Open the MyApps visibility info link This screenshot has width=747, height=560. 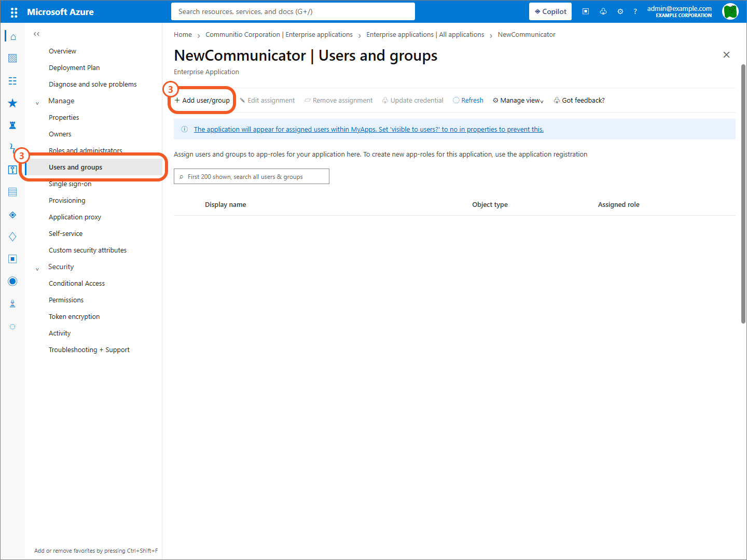369,130
